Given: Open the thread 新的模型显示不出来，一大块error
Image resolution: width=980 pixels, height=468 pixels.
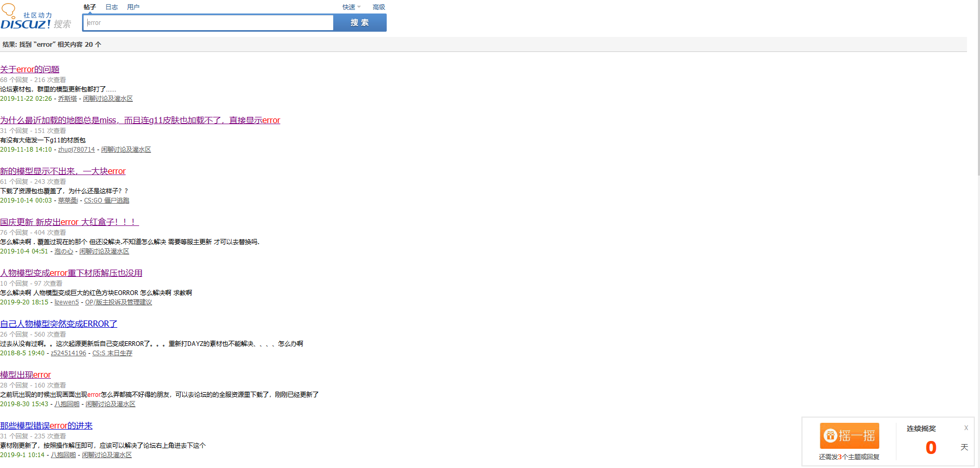Looking at the screenshot, I should (x=63, y=171).
